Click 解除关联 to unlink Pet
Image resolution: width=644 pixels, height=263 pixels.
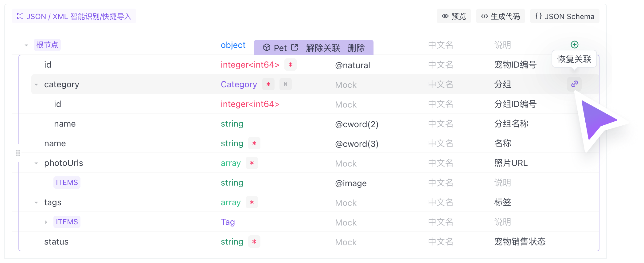323,48
